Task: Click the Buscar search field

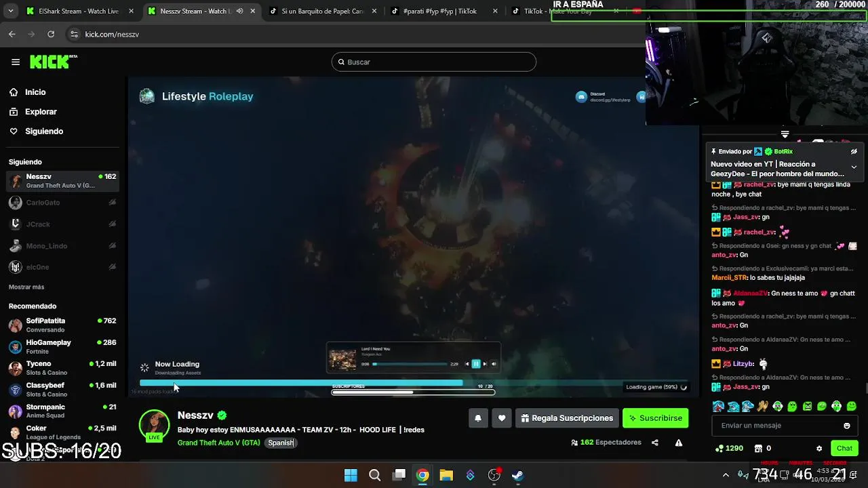Action: (434, 62)
